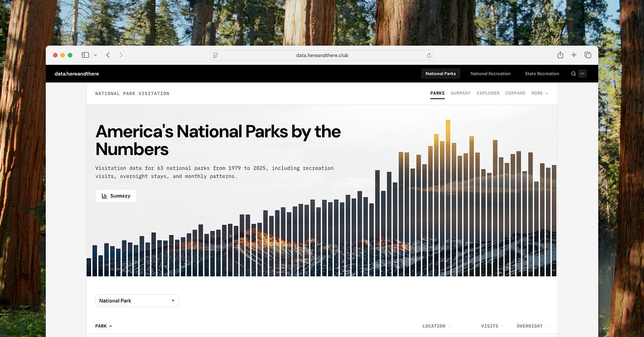Screen dimensions: 644x337
Task: Open the sidebar options chevron in Safari toolbar
Action: pyautogui.click(x=96, y=55)
